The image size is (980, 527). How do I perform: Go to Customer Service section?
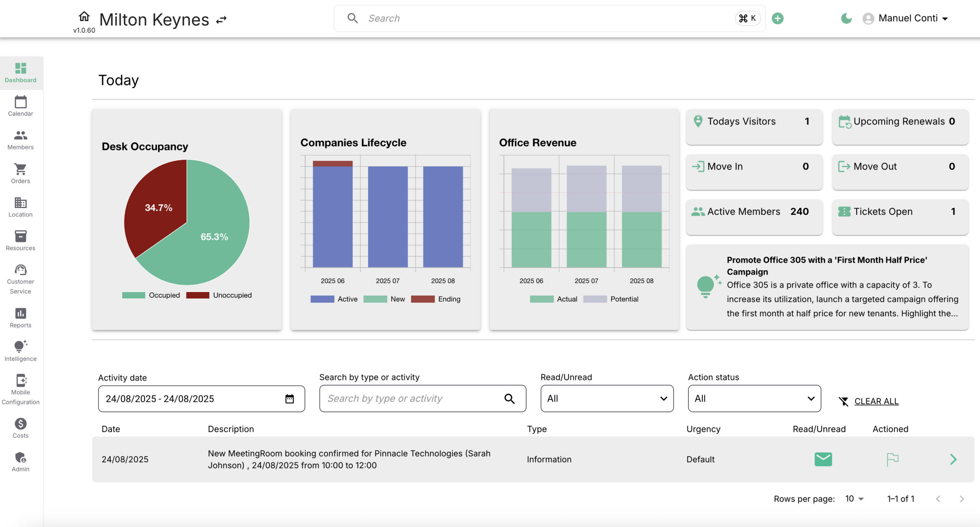coord(21,280)
